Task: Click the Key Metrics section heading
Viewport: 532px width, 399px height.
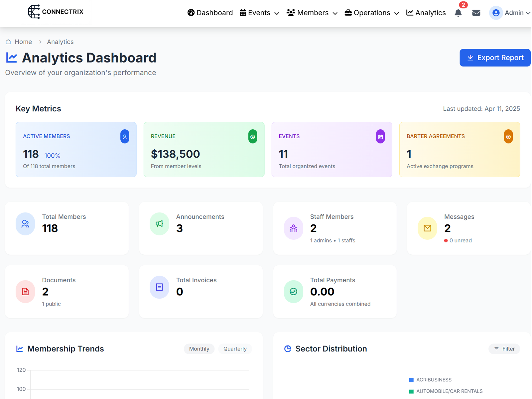Action: (x=38, y=109)
